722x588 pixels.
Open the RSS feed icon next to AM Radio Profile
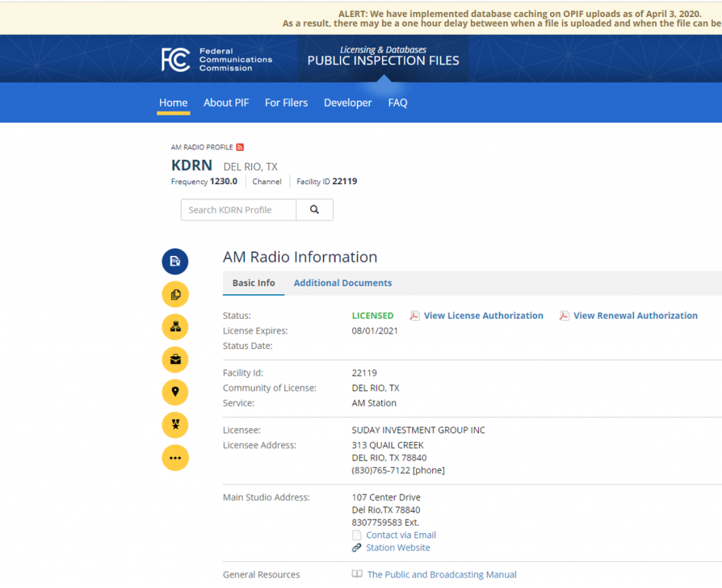[240, 147]
